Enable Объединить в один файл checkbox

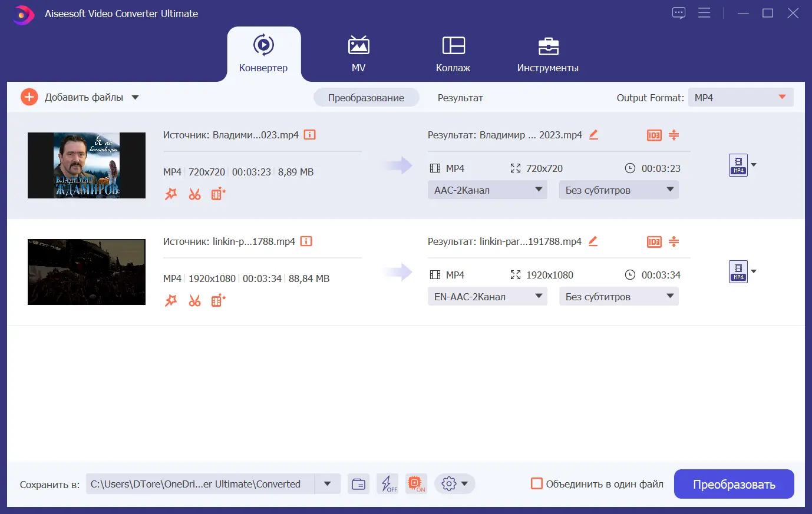537,483
